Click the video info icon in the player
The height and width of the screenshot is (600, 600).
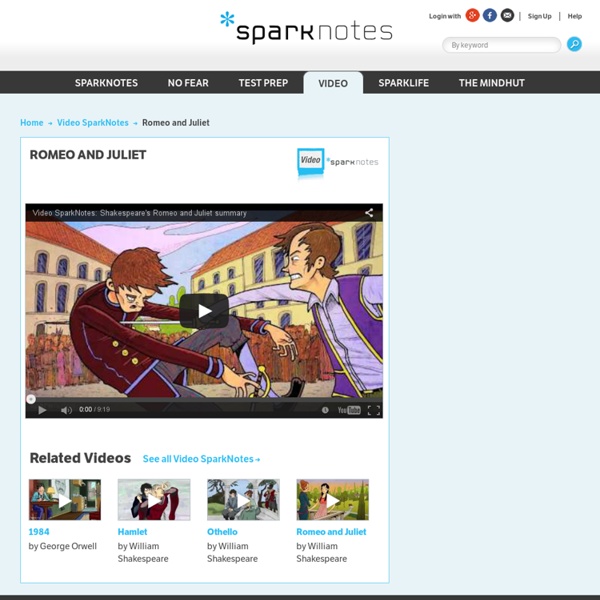pos(325,410)
